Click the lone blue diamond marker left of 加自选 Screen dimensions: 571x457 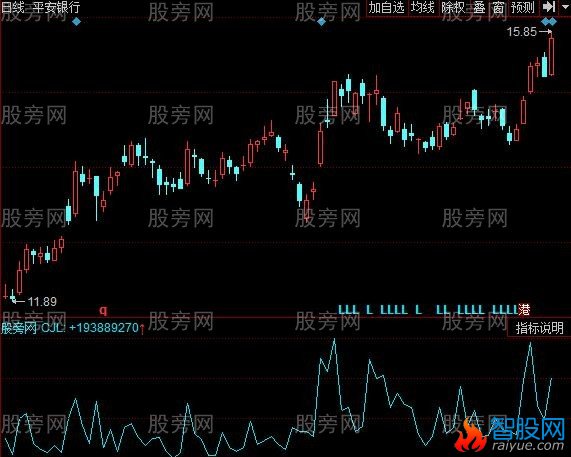[x=321, y=22]
